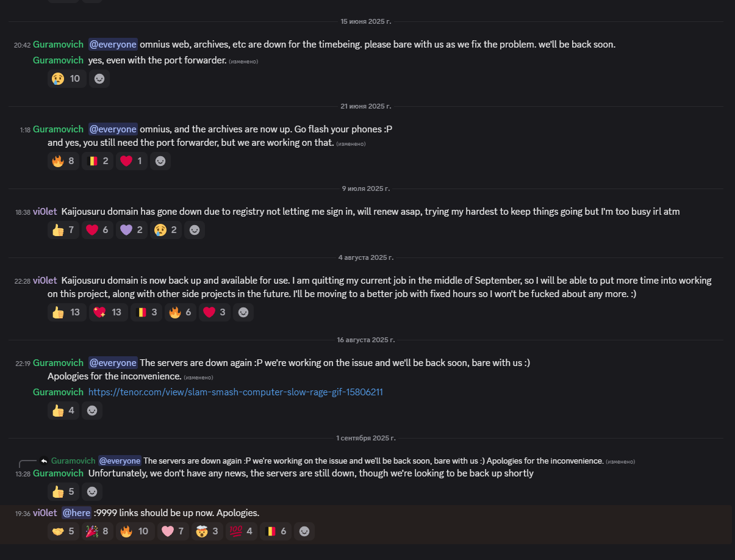Click the @here mention in viOlet's message

point(77,512)
